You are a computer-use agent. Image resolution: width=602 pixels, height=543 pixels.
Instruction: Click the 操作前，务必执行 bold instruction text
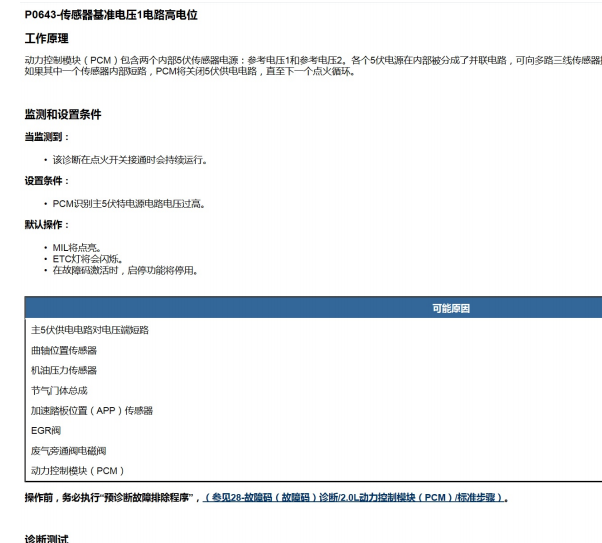pos(112,498)
